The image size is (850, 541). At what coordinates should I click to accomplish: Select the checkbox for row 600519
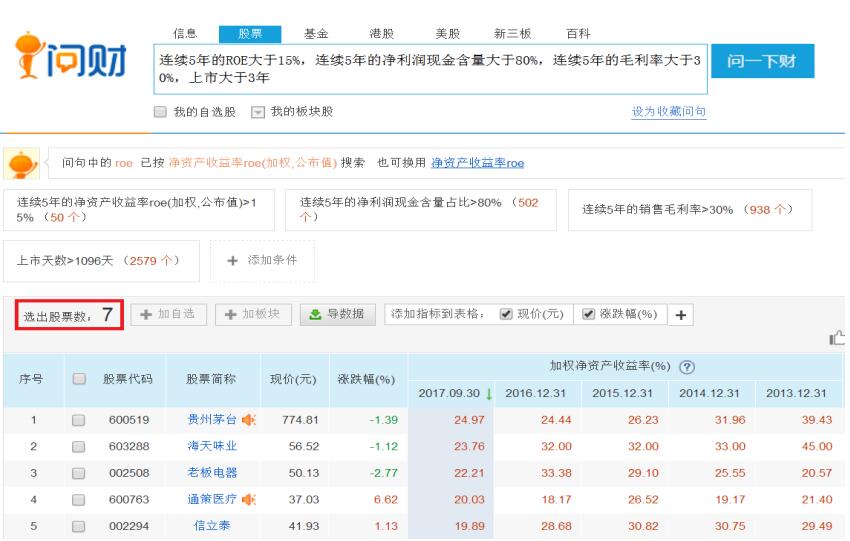click(x=79, y=420)
